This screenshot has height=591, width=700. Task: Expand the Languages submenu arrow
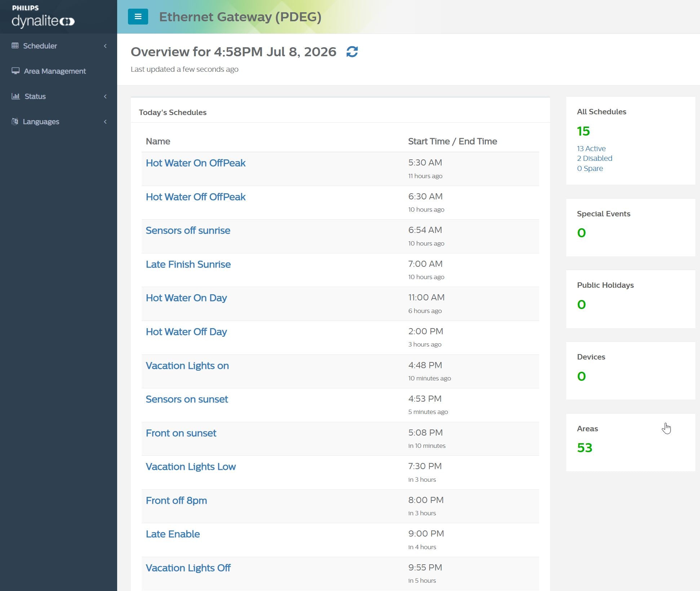105,122
